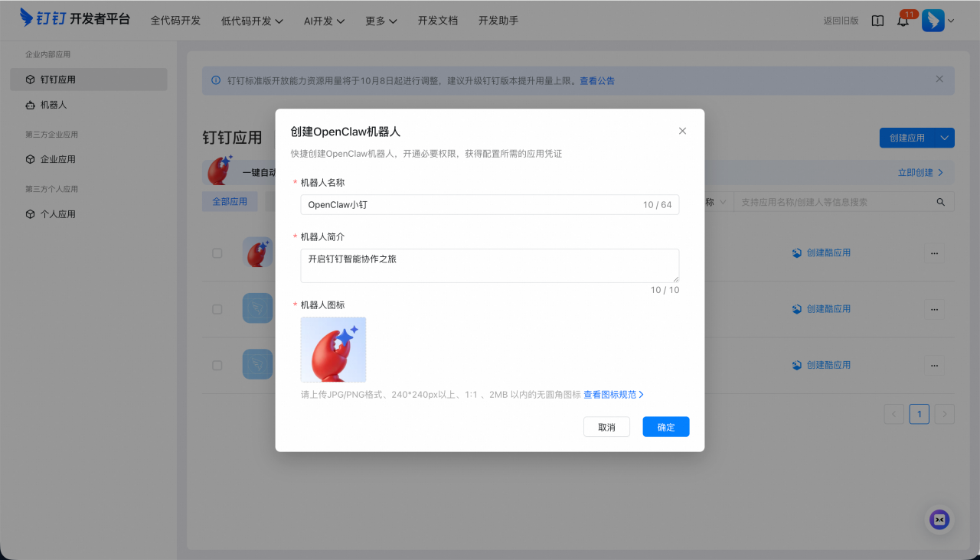Click the robot icon beside 机器人 in sidebar
The height and width of the screenshot is (560, 980).
click(31, 105)
